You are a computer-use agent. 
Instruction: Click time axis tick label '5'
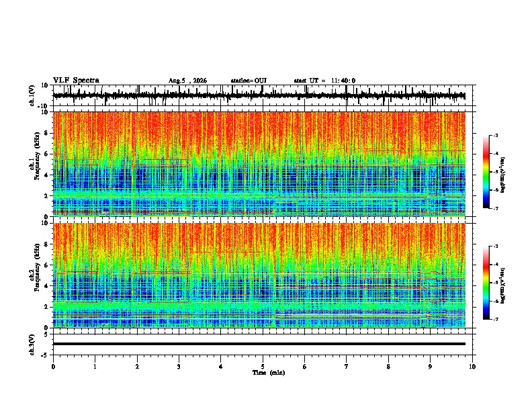pyautogui.click(x=263, y=367)
